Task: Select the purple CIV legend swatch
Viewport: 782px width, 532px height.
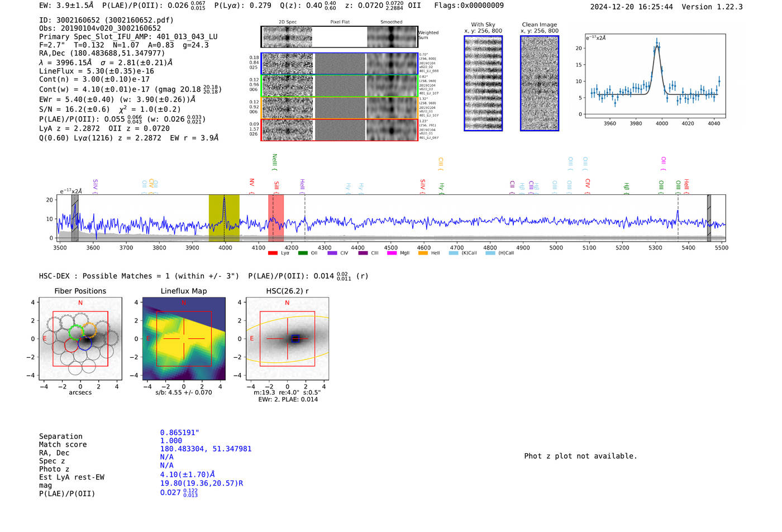Action: (x=332, y=253)
